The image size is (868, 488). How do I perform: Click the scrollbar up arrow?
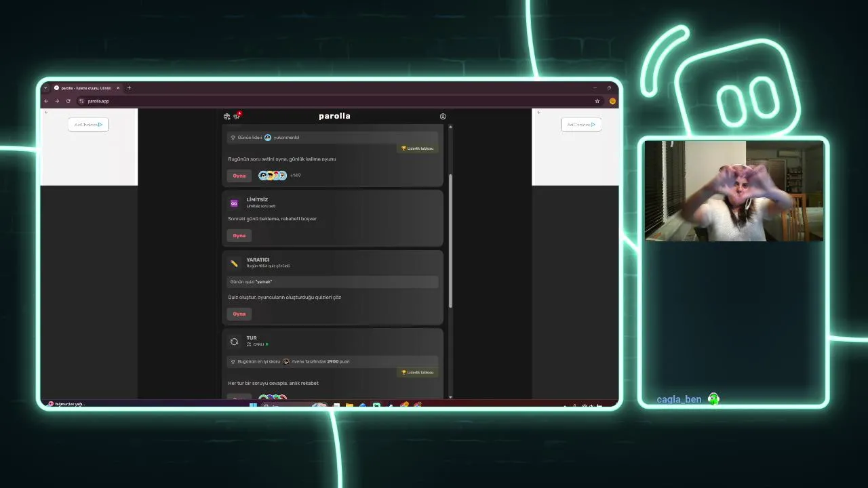450,126
